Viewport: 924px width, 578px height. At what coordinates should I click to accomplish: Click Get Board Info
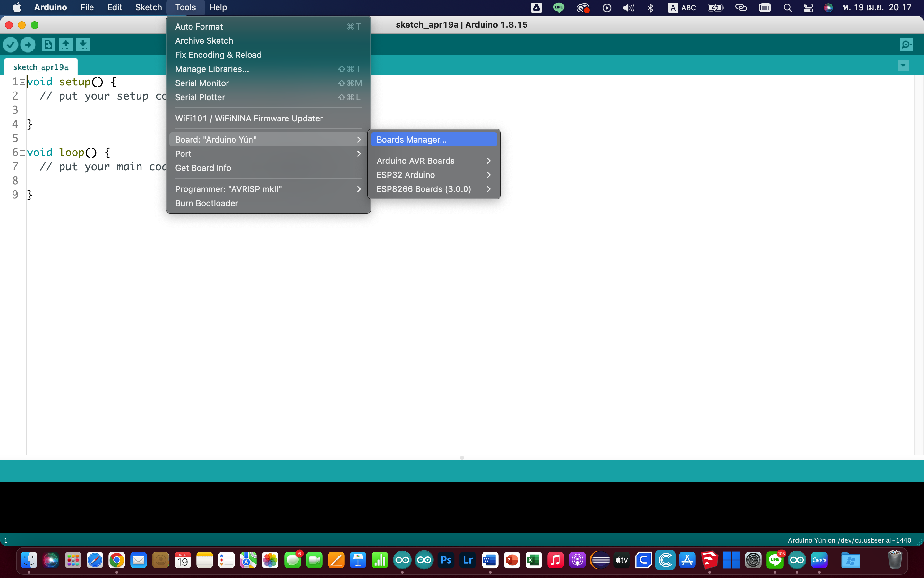268,168
